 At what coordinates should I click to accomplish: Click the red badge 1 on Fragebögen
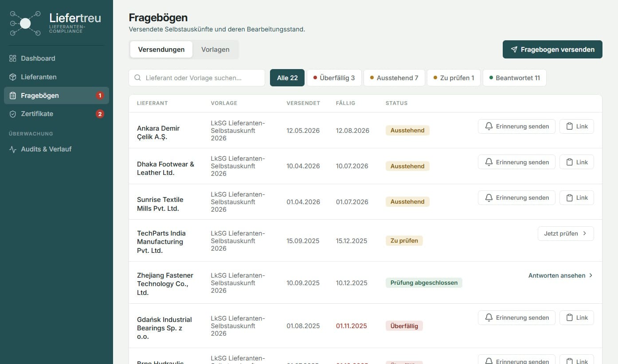100,96
